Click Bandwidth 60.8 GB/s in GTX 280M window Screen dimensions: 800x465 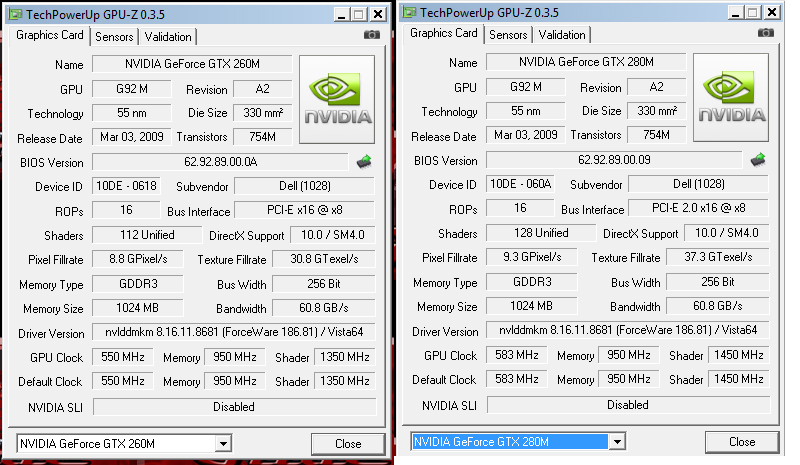pyautogui.click(x=718, y=306)
